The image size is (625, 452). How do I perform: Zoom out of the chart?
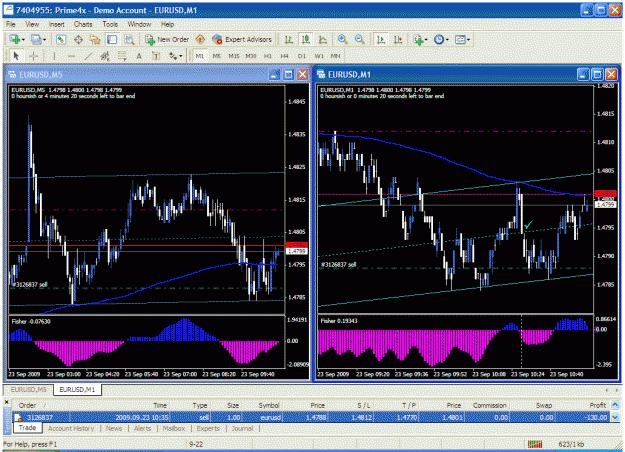[x=360, y=39]
